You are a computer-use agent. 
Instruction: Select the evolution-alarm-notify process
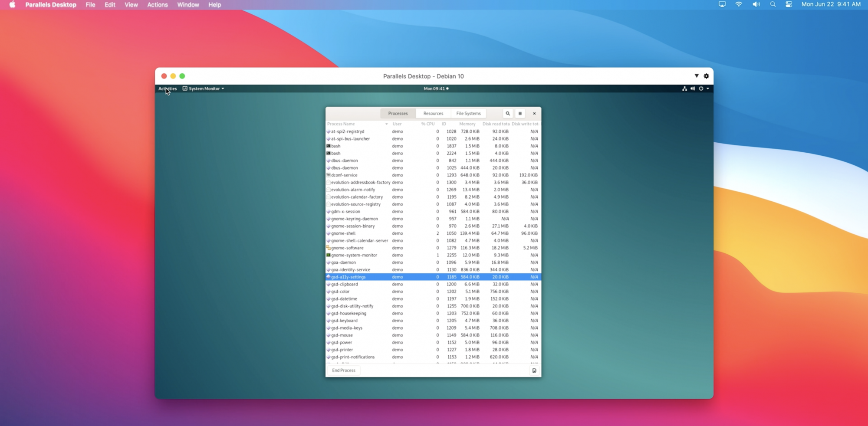(x=433, y=190)
